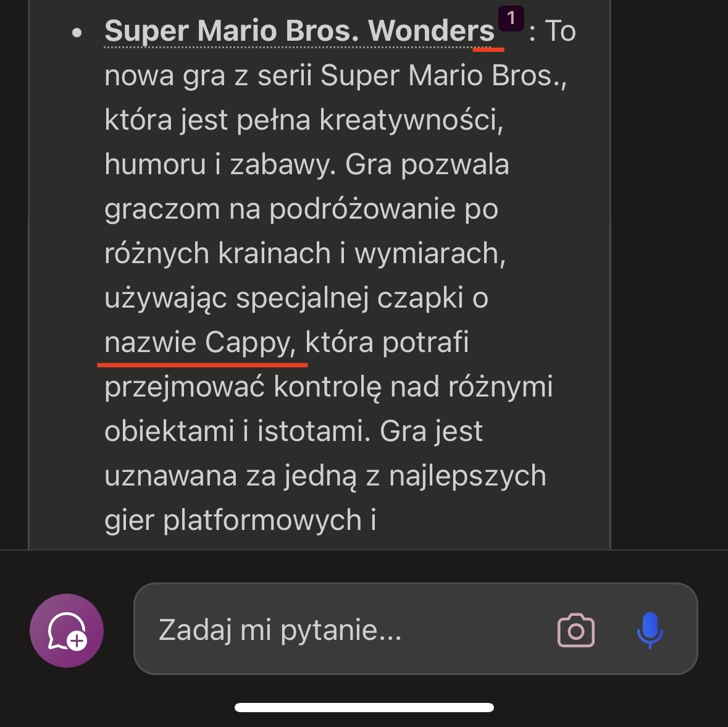Screen dimensions: 728x727
Task: Open the camera image search
Action: pos(575,631)
